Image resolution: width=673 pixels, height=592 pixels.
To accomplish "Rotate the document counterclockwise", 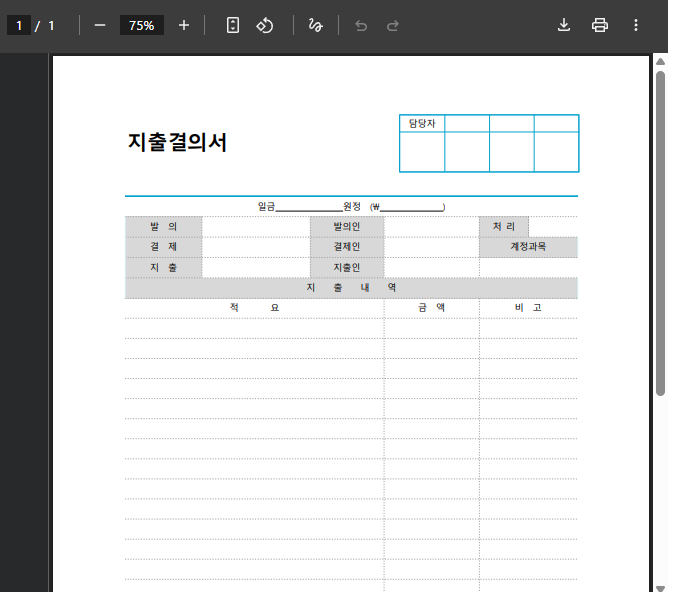I will coord(264,25).
